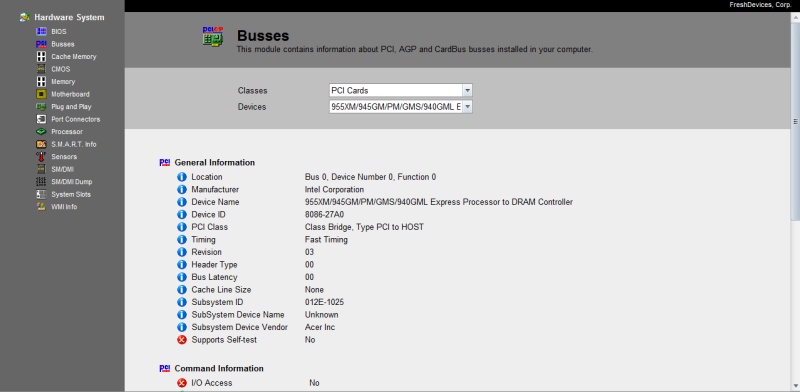Open S.M.A.R.T. Info section

[73, 144]
